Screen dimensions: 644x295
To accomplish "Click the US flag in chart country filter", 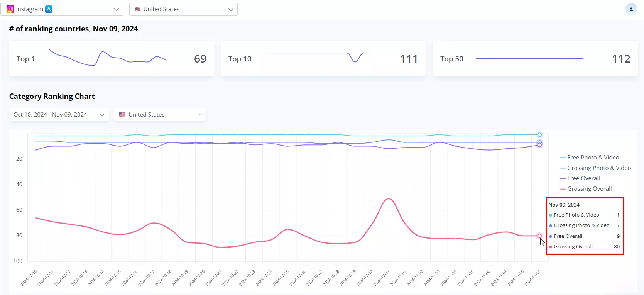I will tap(122, 115).
